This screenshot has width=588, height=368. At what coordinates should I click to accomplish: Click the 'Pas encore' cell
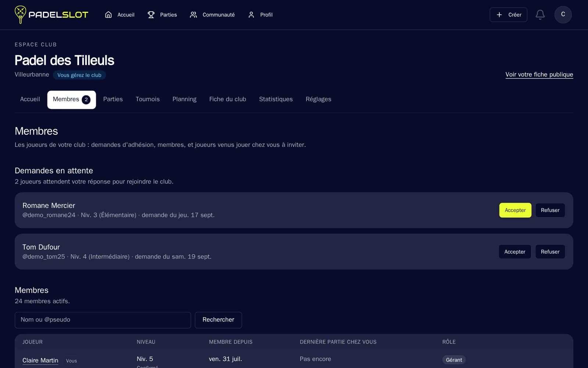pos(315,359)
